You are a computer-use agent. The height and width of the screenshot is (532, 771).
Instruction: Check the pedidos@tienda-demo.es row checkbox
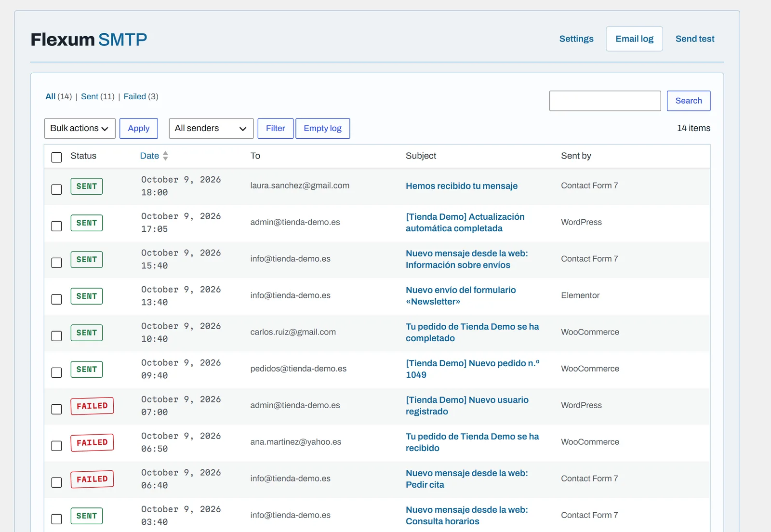(56, 372)
